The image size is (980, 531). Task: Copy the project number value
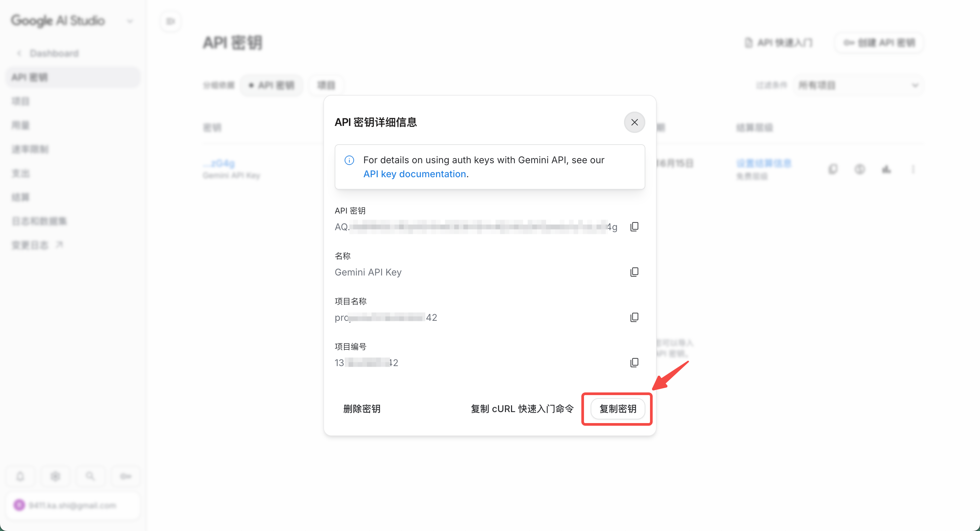[634, 363]
